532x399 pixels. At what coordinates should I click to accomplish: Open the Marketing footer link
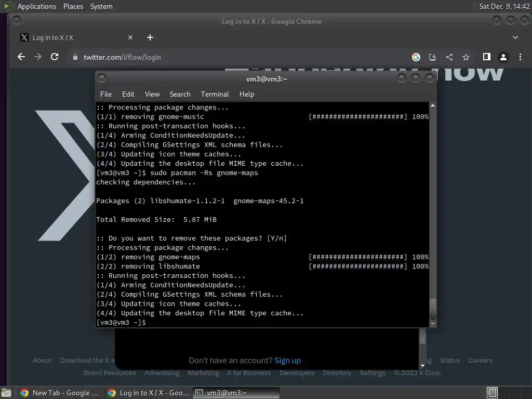203,373
